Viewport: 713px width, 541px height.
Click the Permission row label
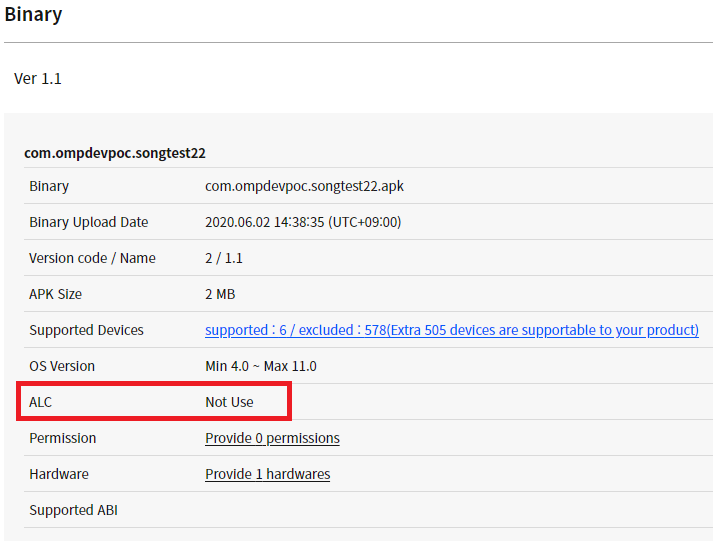[x=62, y=438]
